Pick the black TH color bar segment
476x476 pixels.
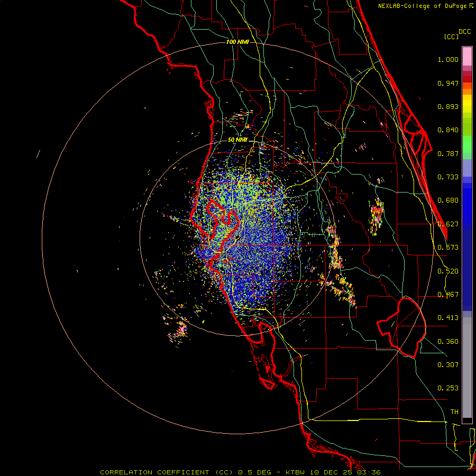(x=467, y=420)
